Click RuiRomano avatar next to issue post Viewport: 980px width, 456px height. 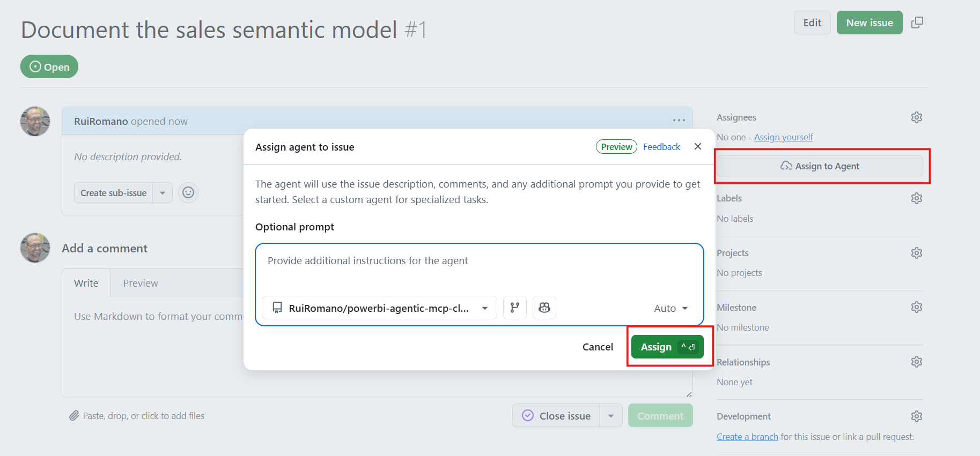[35, 121]
